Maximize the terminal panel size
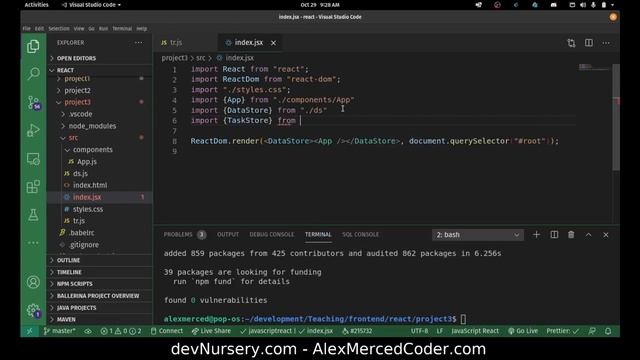 (x=589, y=235)
